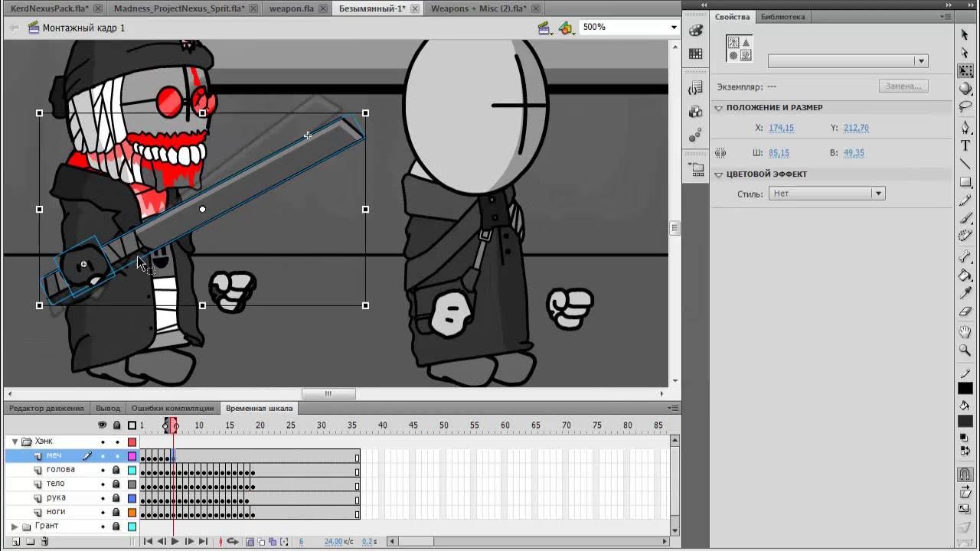Delete layer with the trash icon
Image resolution: width=980 pixels, height=551 pixels.
44,541
